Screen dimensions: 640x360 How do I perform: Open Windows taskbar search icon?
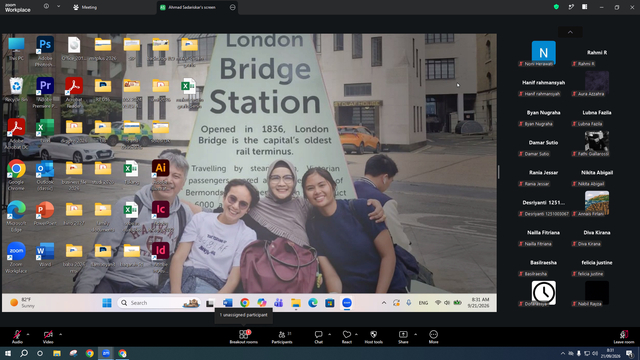pos(24,353)
